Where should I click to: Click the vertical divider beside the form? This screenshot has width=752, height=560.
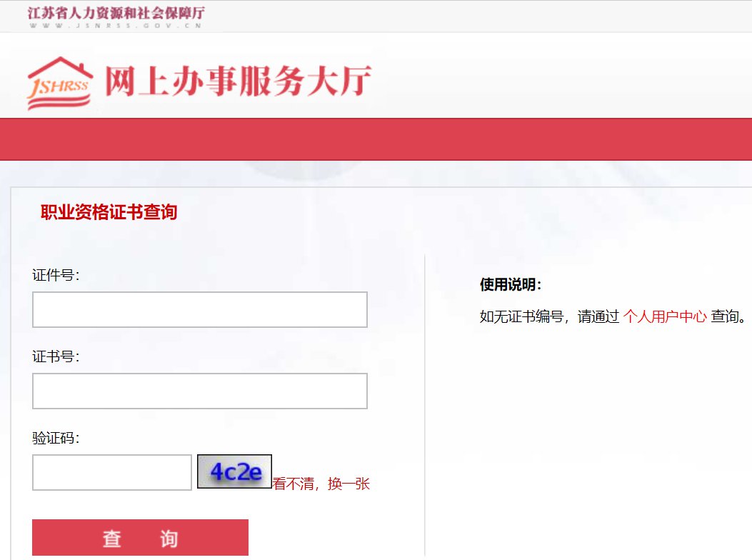pos(425,406)
